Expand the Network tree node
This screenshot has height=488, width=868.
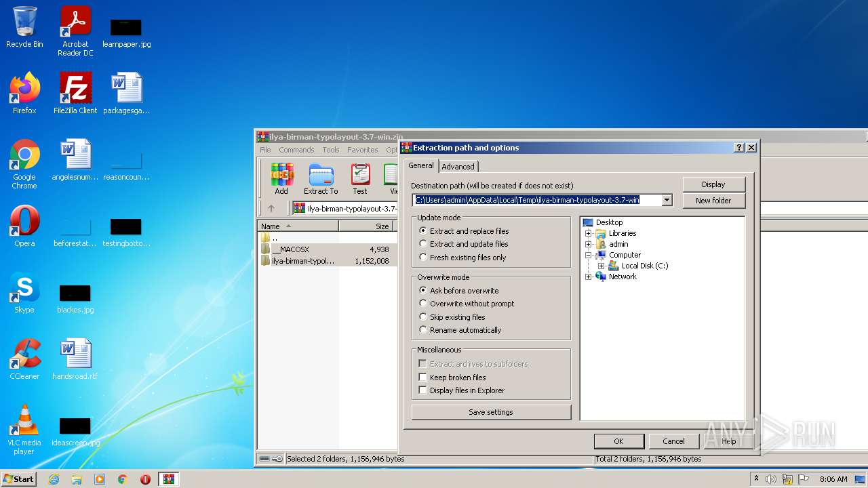point(589,277)
